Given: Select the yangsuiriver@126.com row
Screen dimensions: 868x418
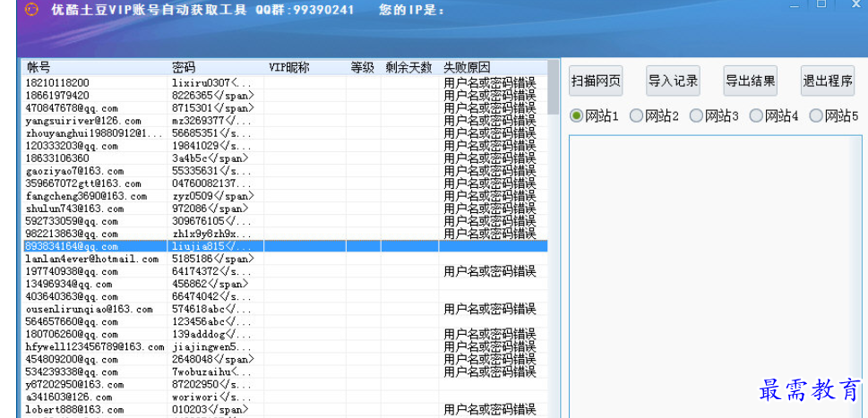Looking at the screenshot, I should tap(285, 121).
